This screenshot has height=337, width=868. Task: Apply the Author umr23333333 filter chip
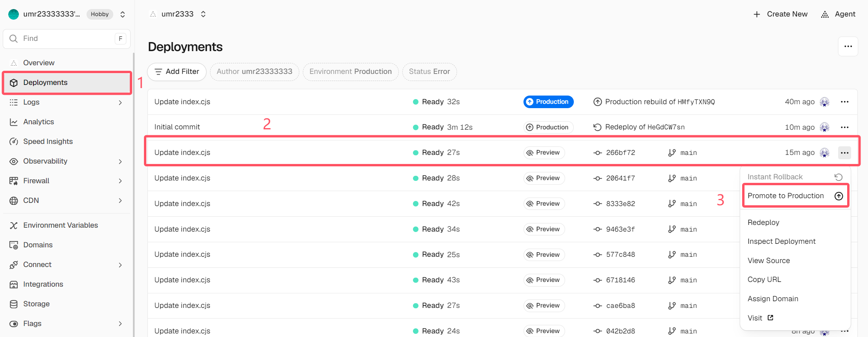(254, 72)
